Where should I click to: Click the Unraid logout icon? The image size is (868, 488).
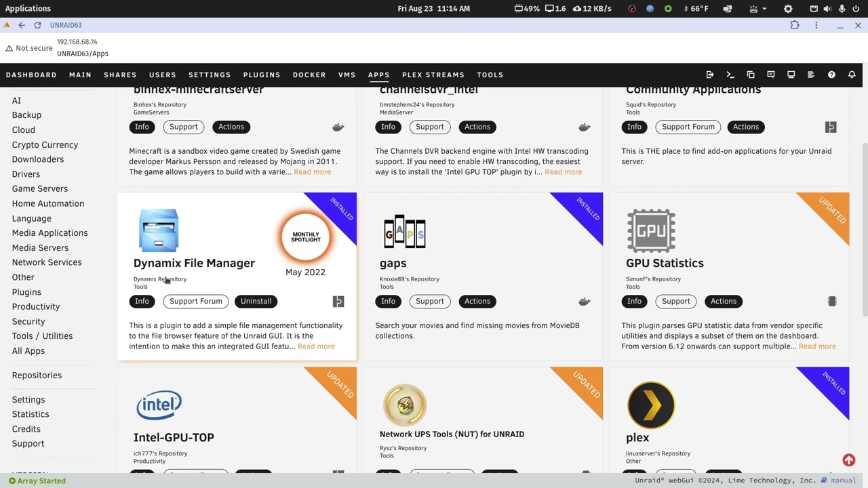tap(710, 75)
